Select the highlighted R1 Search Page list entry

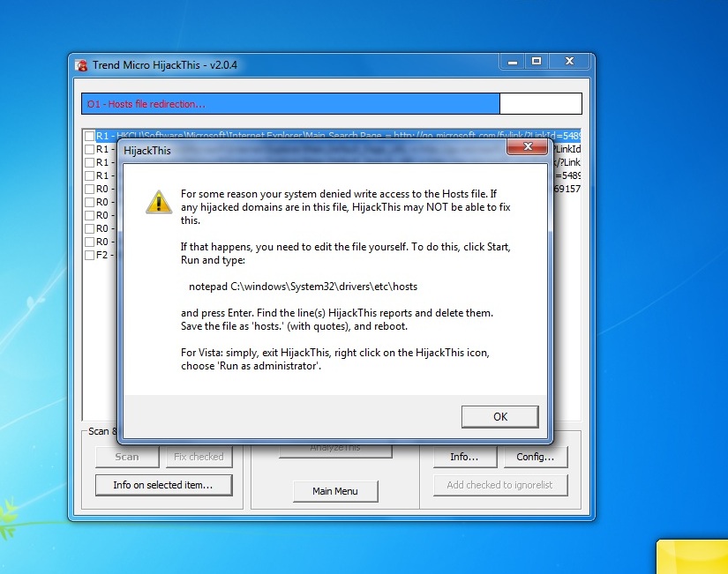pos(338,136)
